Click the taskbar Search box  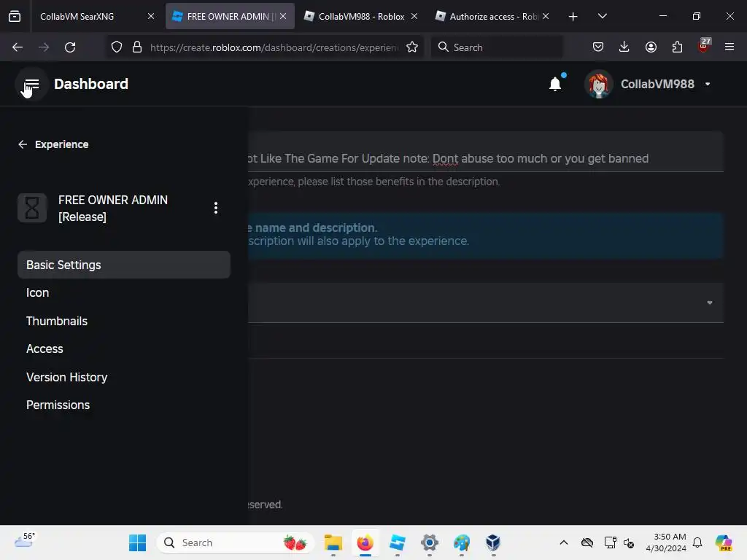(x=236, y=542)
